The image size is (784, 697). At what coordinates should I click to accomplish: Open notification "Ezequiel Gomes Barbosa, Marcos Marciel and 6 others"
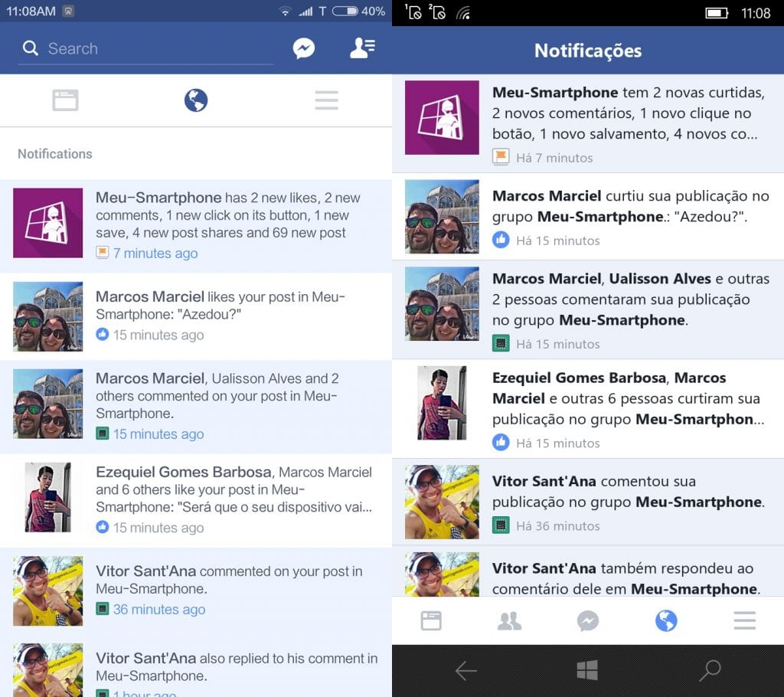(196, 501)
